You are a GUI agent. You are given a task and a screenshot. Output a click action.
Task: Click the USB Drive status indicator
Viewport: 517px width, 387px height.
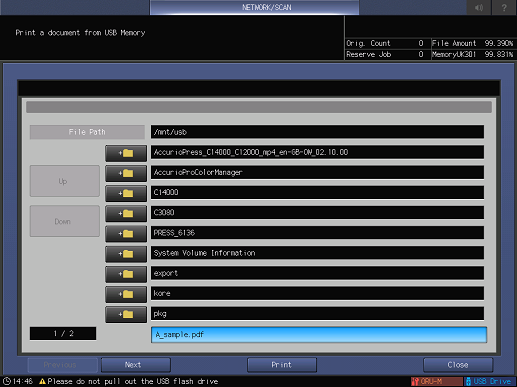coord(490,381)
